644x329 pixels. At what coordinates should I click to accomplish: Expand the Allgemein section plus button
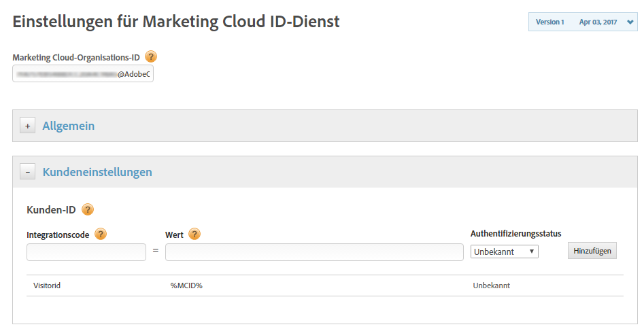pyautogui.click(x=27, y=126)
